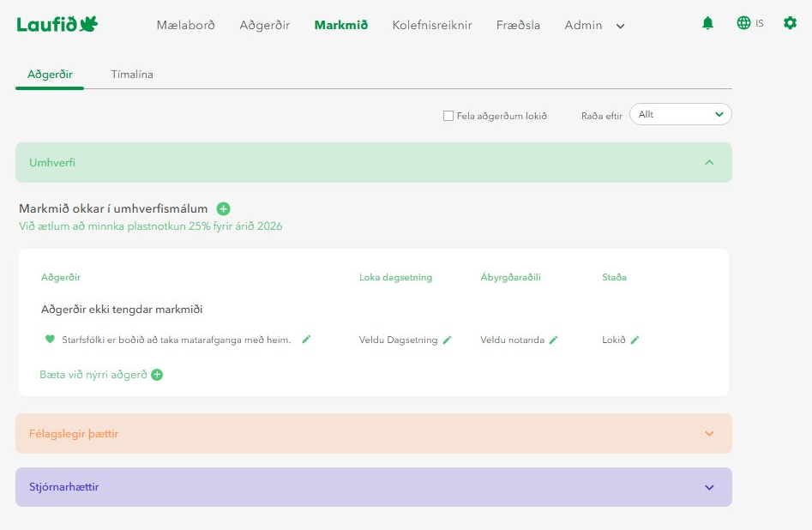Open the settings gear icon

click(790, 24)
